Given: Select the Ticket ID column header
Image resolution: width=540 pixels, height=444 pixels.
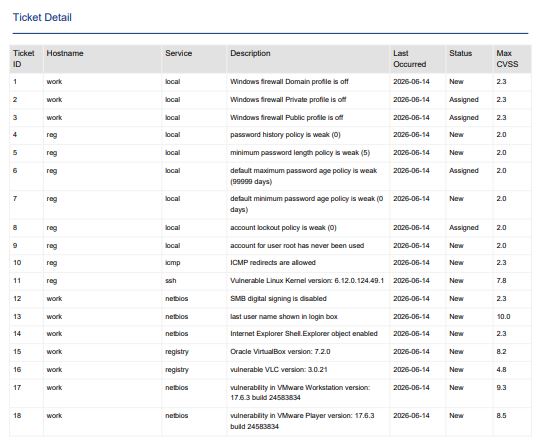Looking at the screenshot, I should tap(24, 59).
